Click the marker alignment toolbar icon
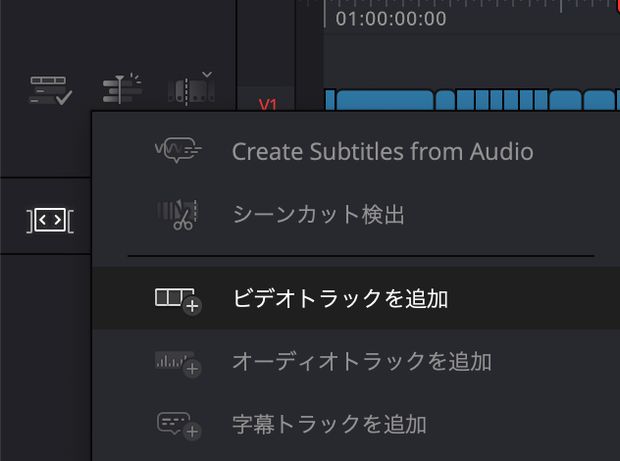The image size is (620, 461). [122, 89]
